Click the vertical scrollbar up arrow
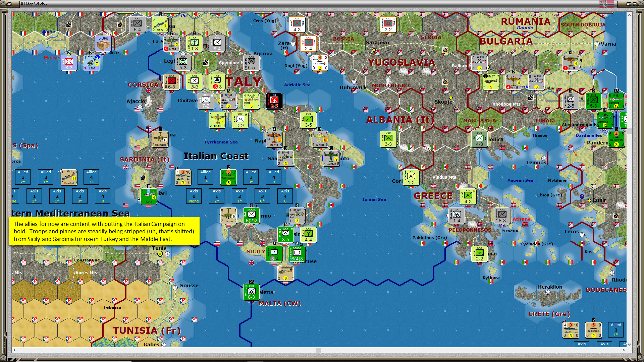 [x=629, y=15]
